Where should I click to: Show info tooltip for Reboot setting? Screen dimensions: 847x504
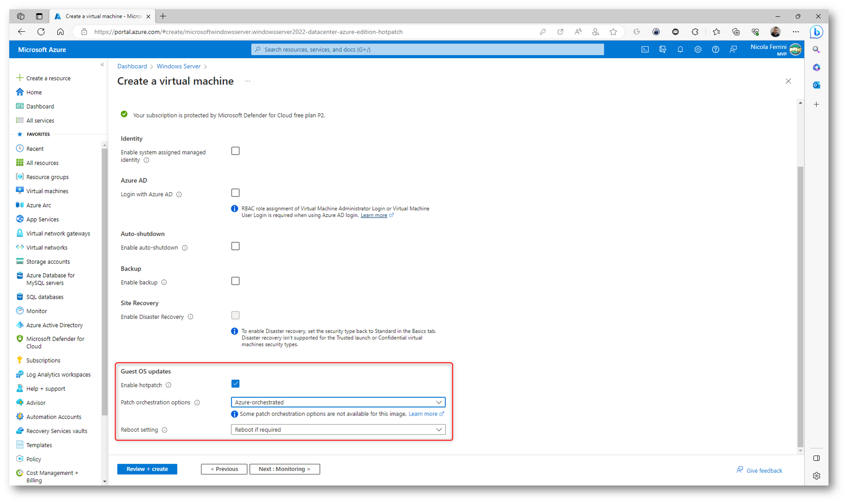coord(164,430)
